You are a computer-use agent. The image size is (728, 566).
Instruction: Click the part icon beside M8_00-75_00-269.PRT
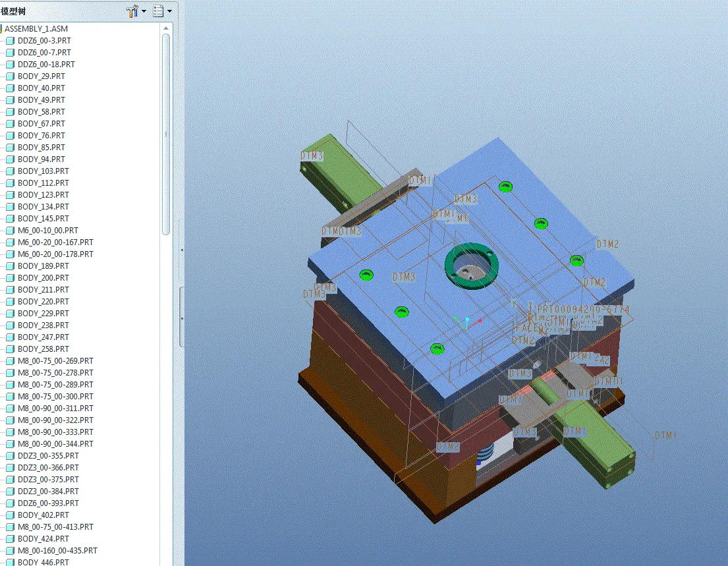tap(10, 360)
